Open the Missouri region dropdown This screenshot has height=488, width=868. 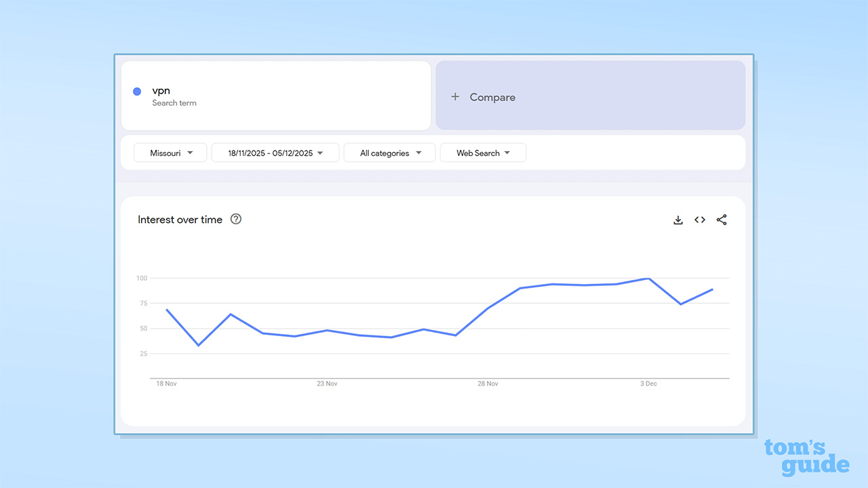pyautogui.click(x=170, y=152)
